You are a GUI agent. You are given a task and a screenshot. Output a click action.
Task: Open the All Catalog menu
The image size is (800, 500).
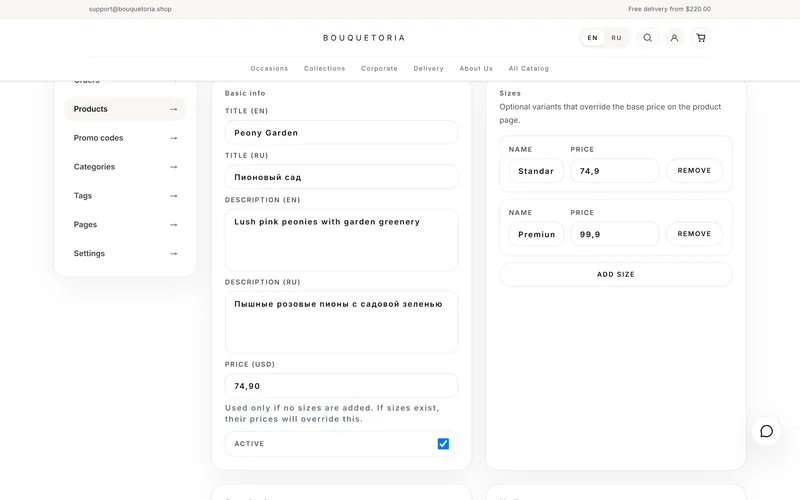pyautogui.click(x=529, y=68)
